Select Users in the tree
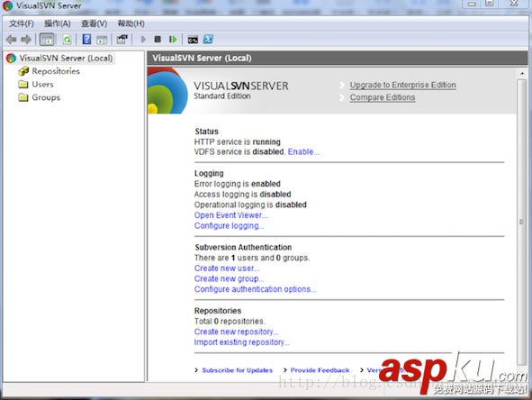The image size is (532, 400). pyautogui.click(x=42, y=84)
